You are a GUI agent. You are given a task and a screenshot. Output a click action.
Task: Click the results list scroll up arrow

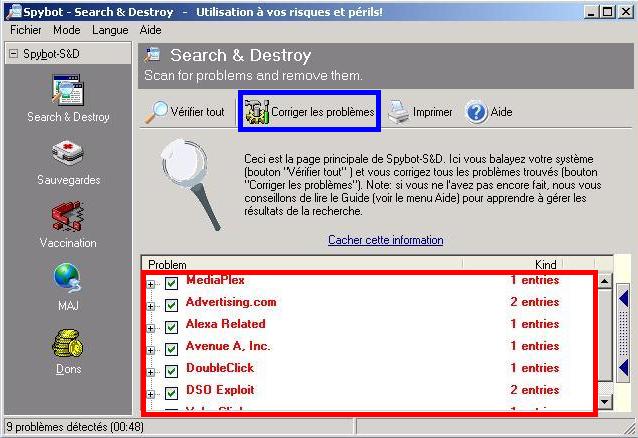(605, 282)
